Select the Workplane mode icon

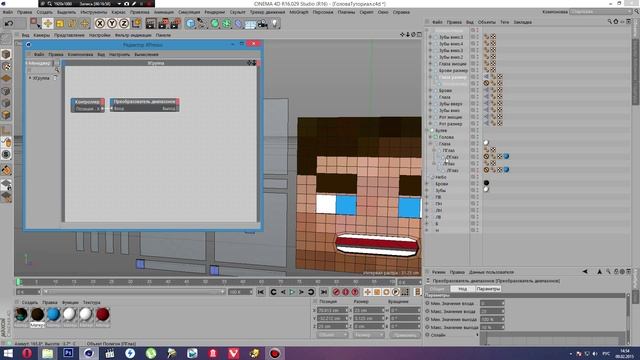point(6,78)
